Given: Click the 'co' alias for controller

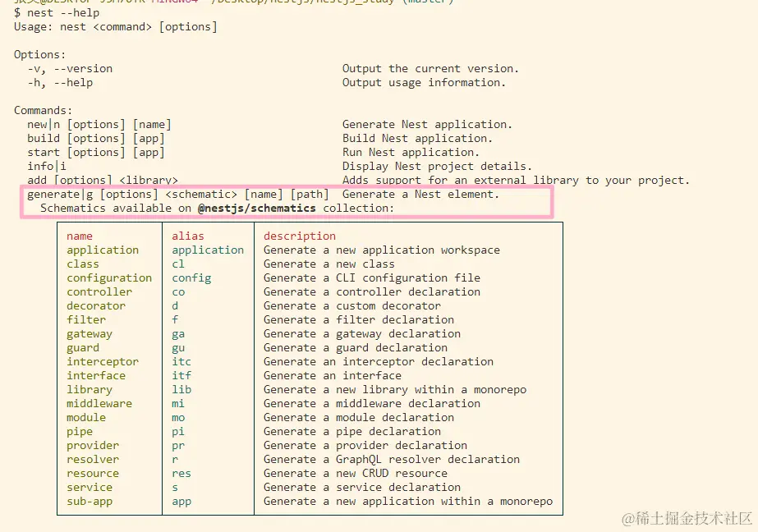Looking at the screenshot, I should [178, 291].
